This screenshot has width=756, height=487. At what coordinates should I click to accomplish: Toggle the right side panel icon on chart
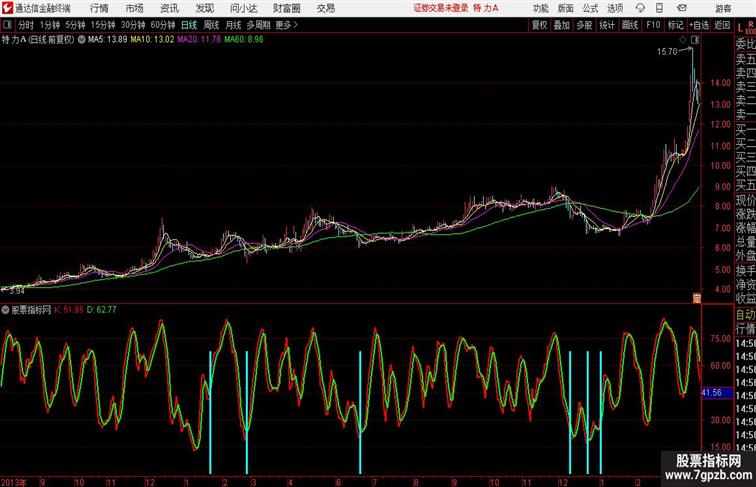click(x=695, y=40)
